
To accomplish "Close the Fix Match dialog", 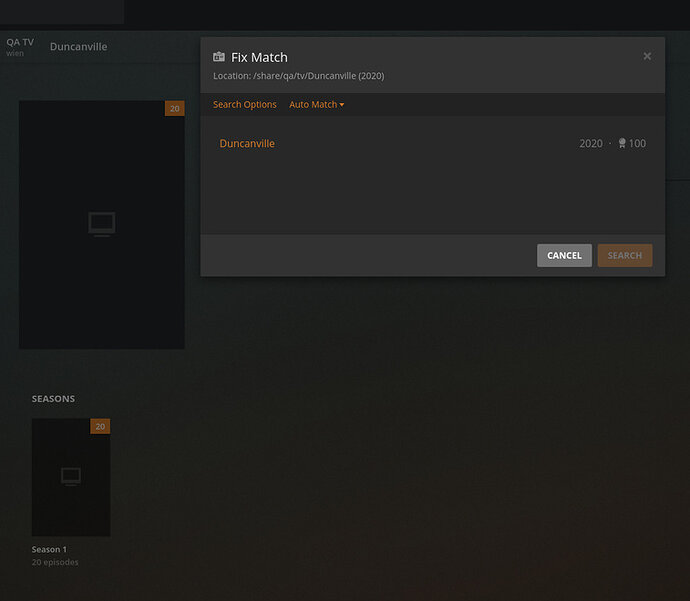I will click(647, 56).
